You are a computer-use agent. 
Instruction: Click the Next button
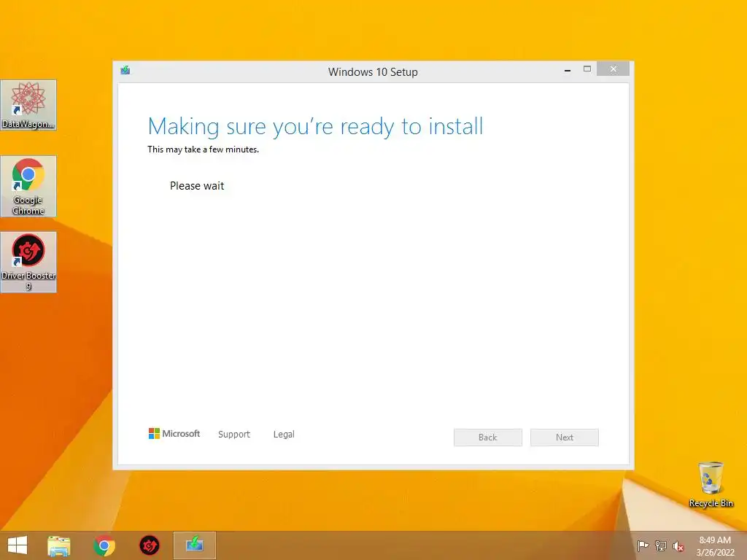(565, 437)
